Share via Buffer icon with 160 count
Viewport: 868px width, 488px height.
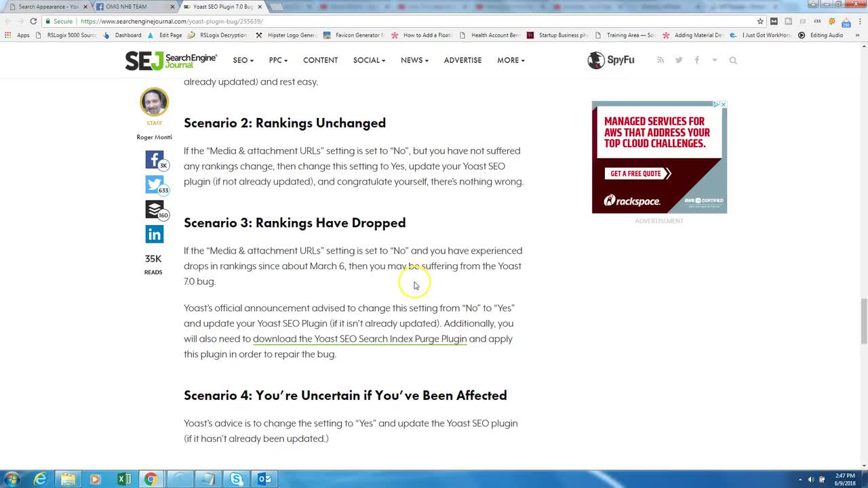(x=155, y=210)
